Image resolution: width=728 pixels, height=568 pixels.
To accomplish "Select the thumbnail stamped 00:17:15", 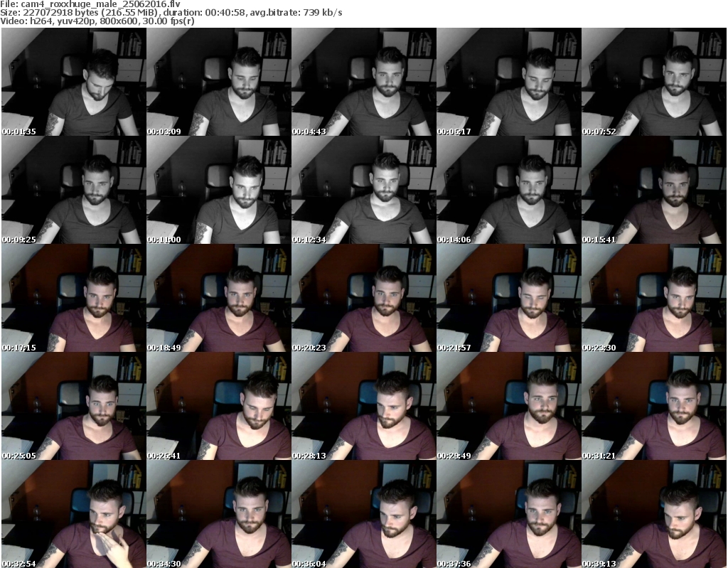I will pos(74,298).
